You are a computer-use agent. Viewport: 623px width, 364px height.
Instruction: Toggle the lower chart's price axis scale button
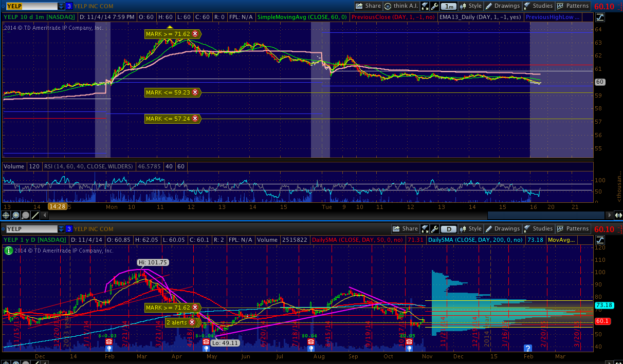(x=600, y=240)
